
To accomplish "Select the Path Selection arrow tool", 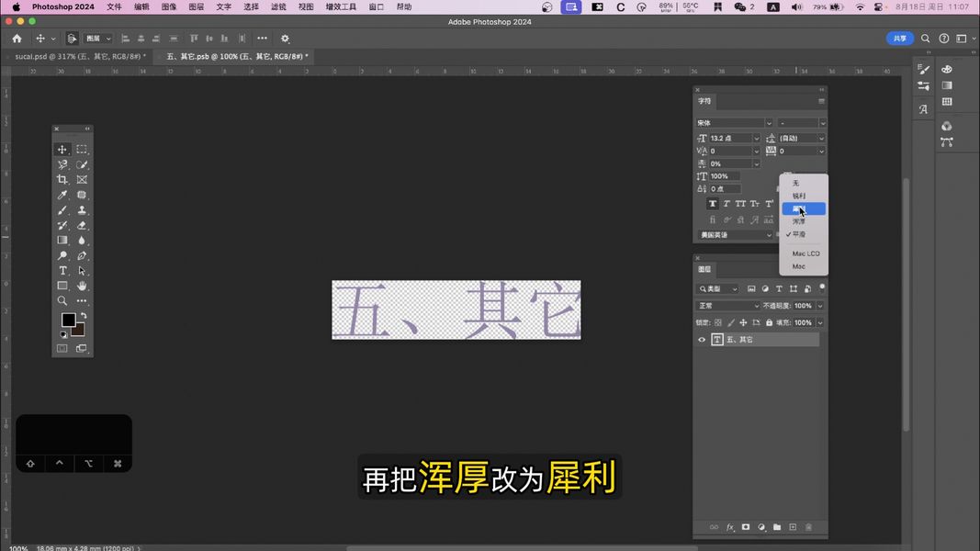I will 82,271.
